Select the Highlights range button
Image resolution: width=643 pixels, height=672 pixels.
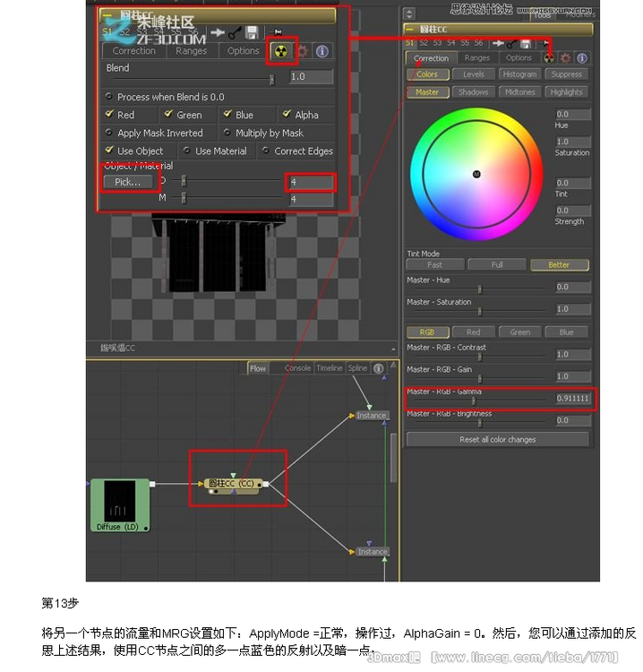[566, 92]
